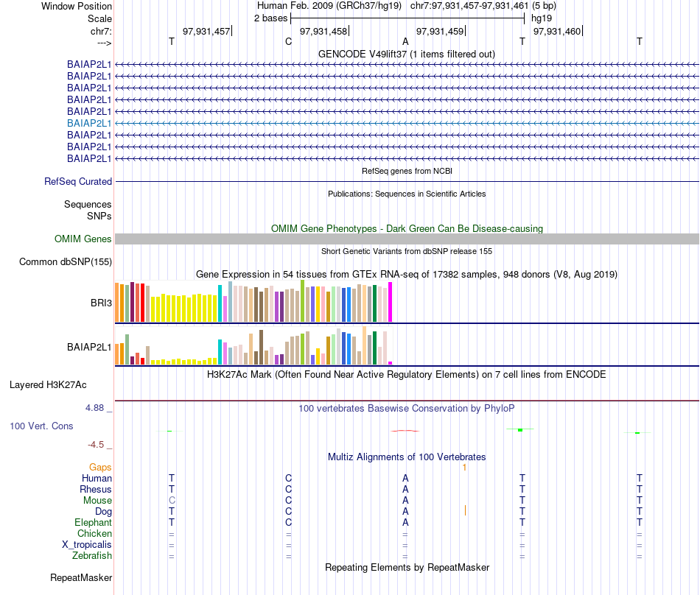Open Short Genetic Variants from dbSNP title
This screenshot has height=595, width=700.
coord(407,251)
